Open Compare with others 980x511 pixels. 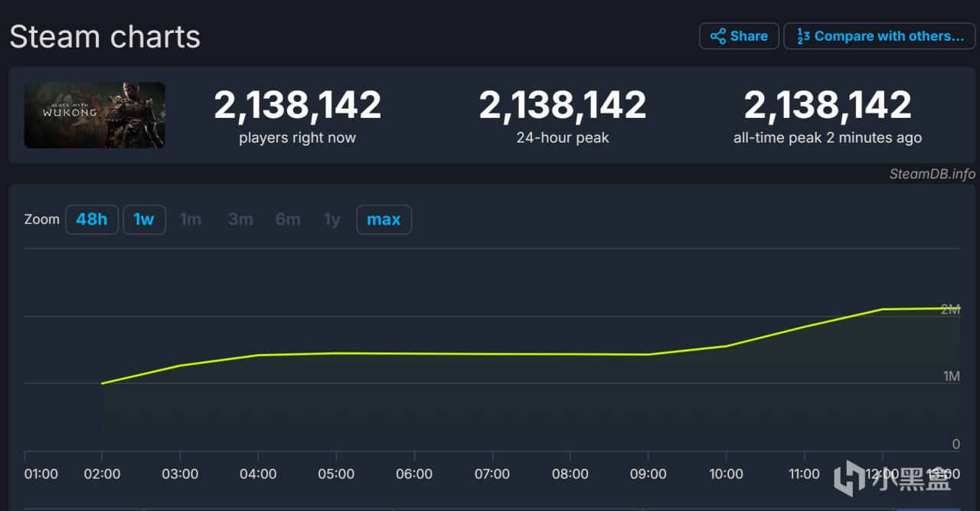point(879,36)
